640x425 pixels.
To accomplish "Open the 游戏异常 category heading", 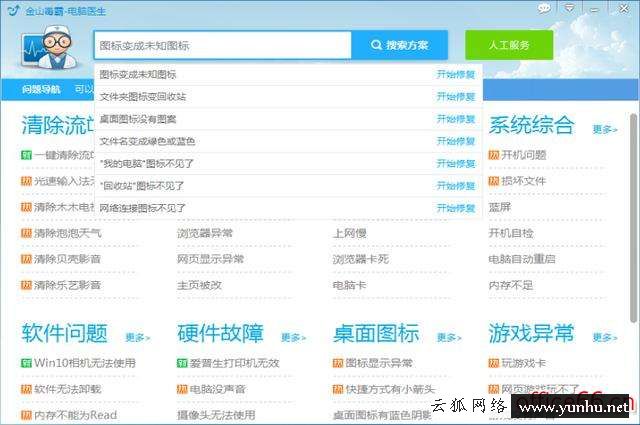I will [531, 333].
